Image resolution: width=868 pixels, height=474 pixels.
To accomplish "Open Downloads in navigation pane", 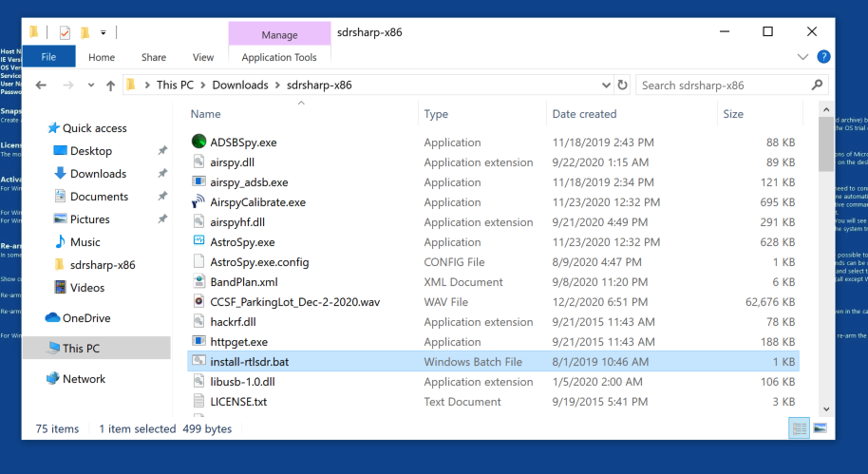I will [x=98, y=173].
